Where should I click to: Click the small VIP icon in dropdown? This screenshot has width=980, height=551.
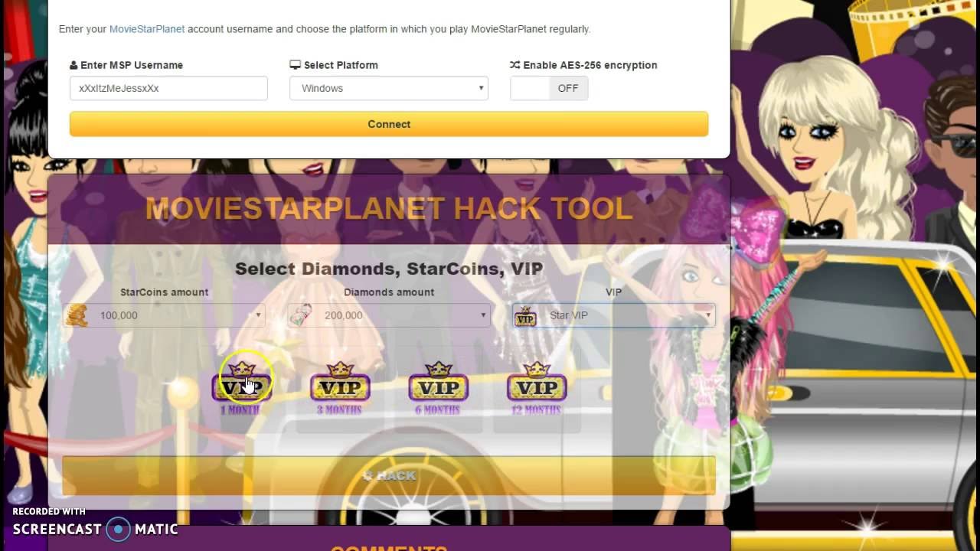[x=525, y=316]
